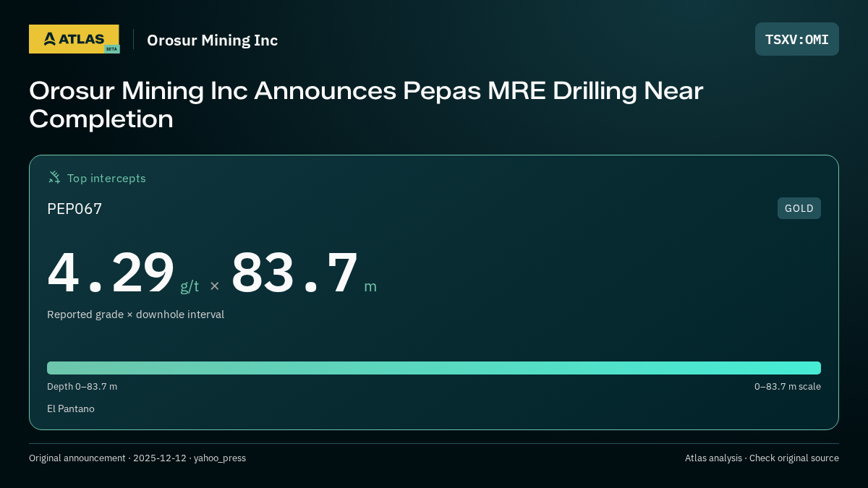Click the Pepas MRE Drilling headline
The width and height of the screenshot is (868, 488).
click(x=366, y=105)
